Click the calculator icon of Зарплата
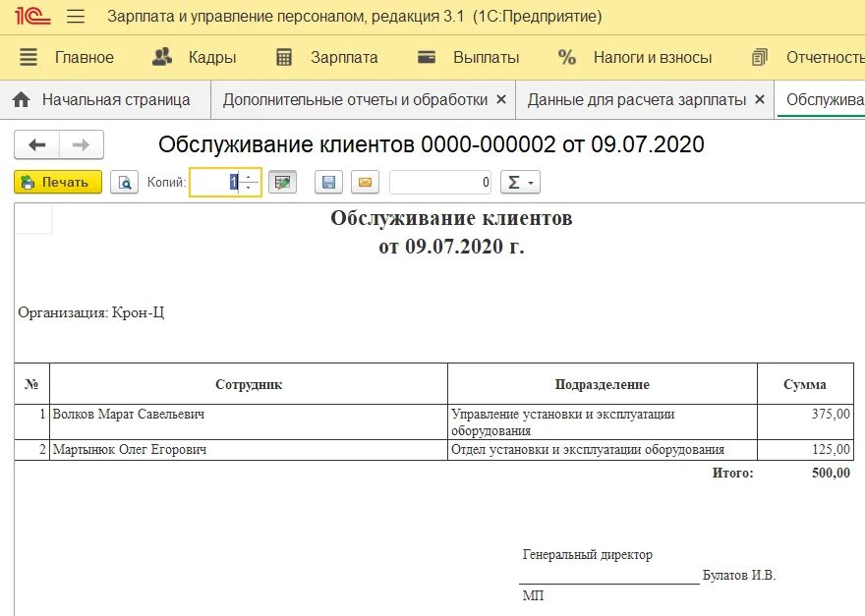This screenshot has width=865, height=616. click(x=283, y=57)
